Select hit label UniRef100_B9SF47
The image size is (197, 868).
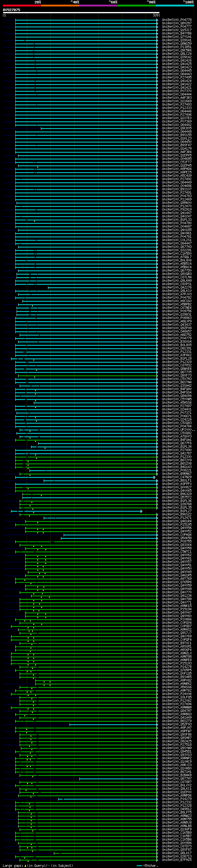[176, 145]
